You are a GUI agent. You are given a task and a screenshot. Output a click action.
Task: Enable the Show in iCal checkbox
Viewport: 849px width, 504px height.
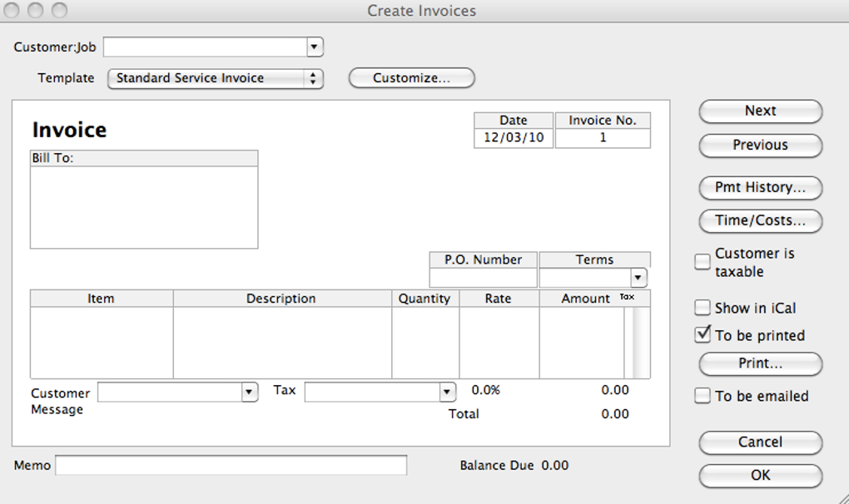point(703,308)
